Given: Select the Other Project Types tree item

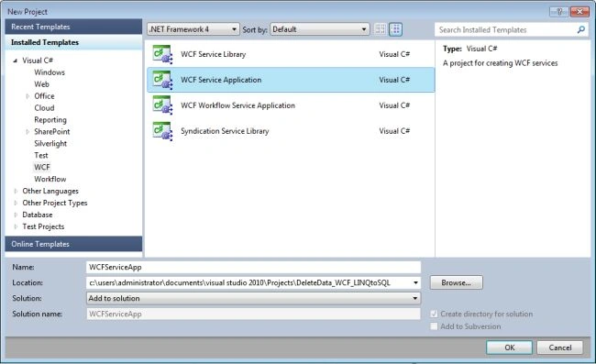Looking at the screenshot, I should coord(55,203).
